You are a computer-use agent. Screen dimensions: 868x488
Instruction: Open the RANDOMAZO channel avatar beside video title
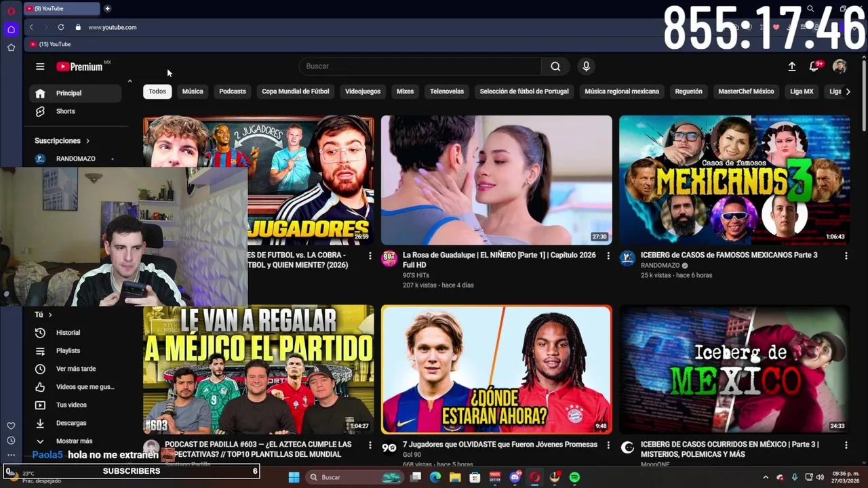pos(627,258)
